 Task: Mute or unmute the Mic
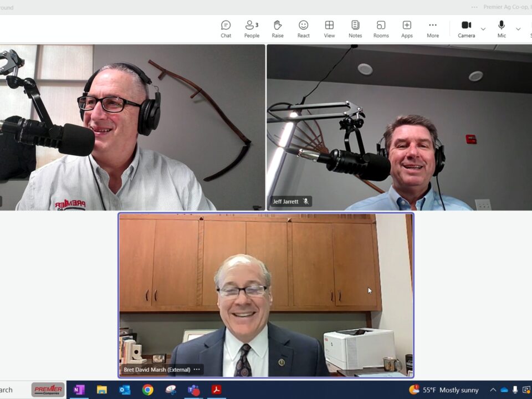pyautogui.click(x=502, y=29)
